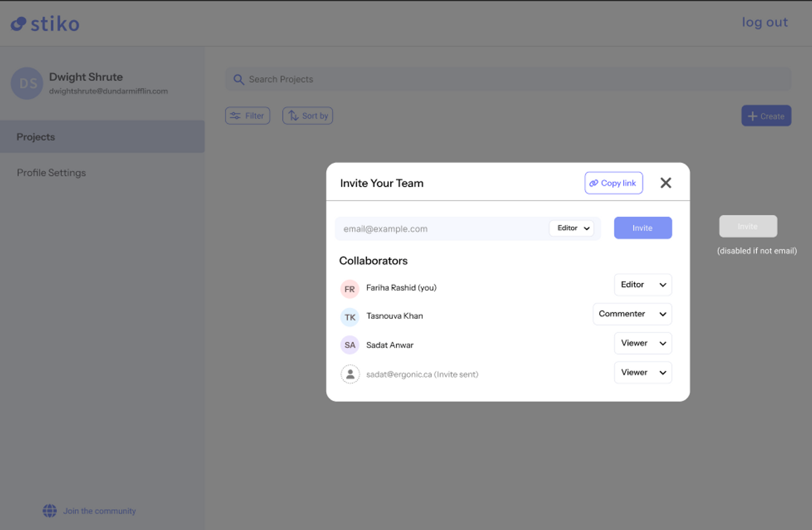Click the Copy link button

click(x=614, y=183)
